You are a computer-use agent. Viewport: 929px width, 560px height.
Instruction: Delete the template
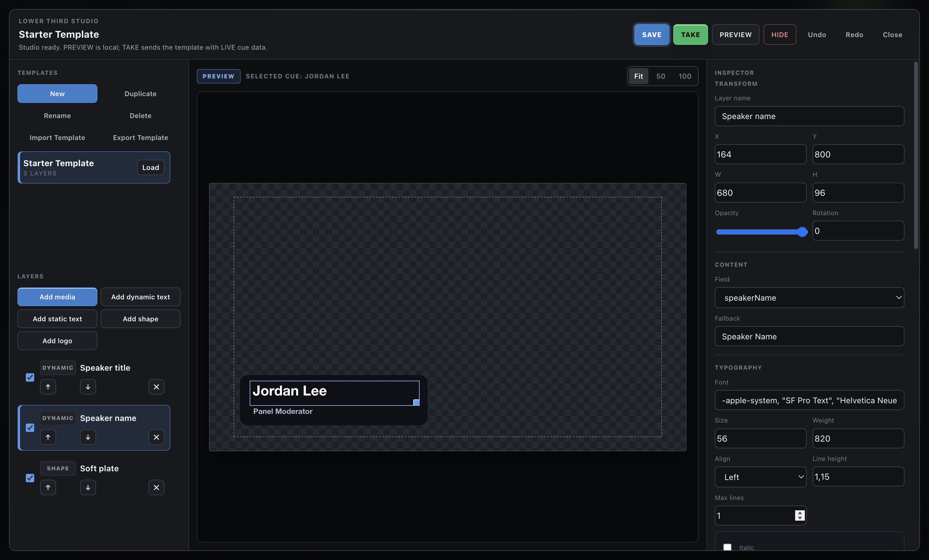(x=141, y=115)
